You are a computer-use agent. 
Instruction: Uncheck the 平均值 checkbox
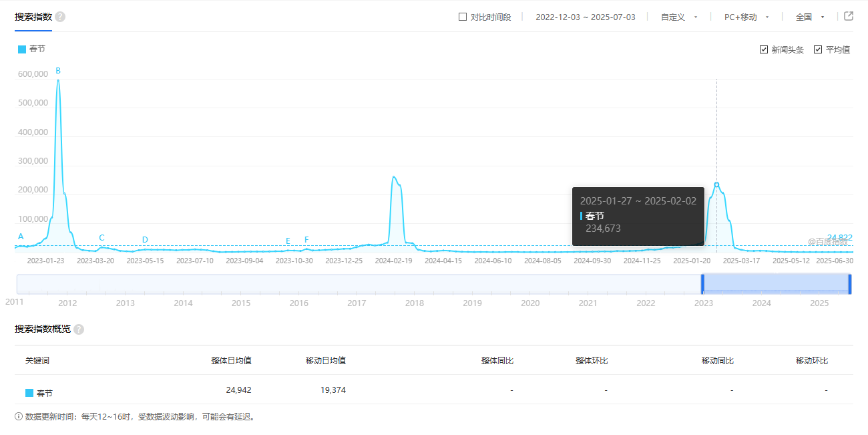(818, 49)
